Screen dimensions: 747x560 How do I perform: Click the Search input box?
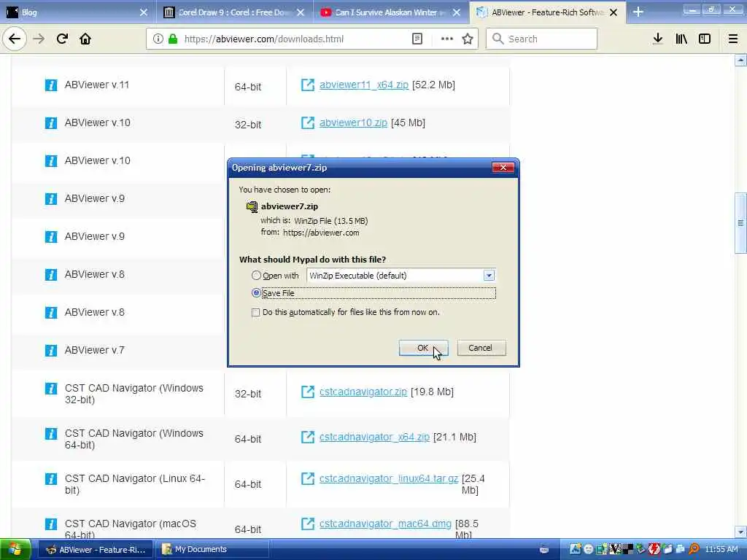542,39
